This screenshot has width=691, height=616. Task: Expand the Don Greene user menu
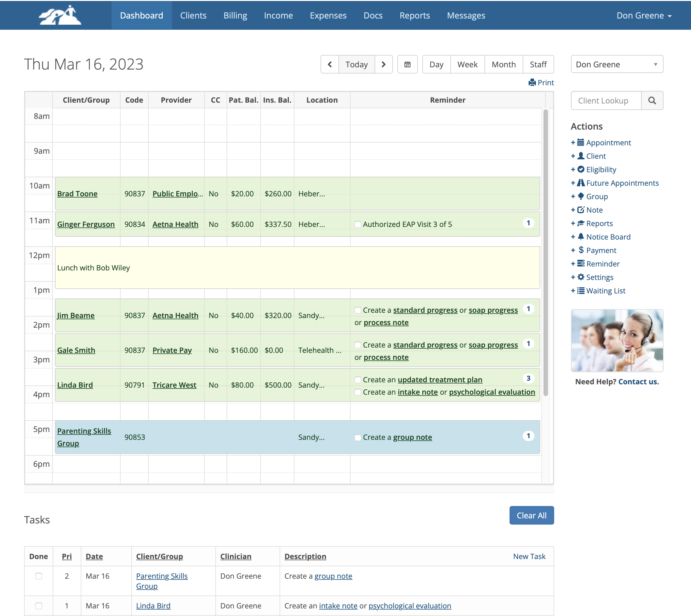click(x=644, y=16)
